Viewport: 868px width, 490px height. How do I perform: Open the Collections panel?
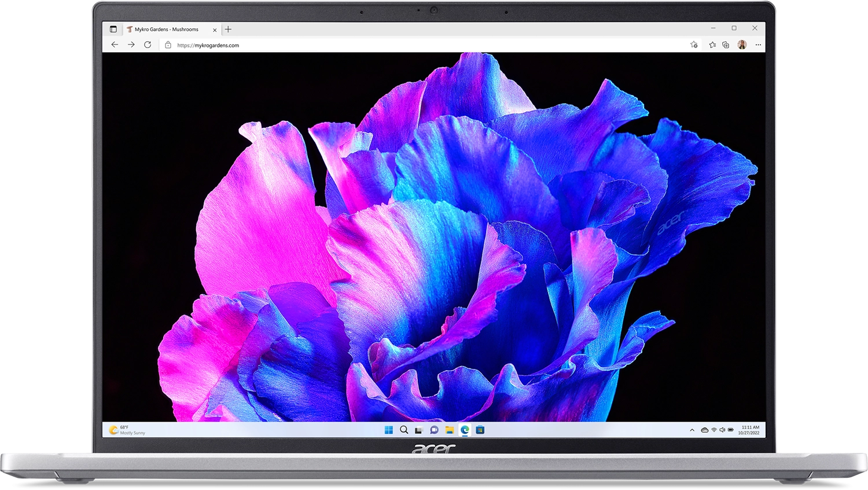pos(726,45)
